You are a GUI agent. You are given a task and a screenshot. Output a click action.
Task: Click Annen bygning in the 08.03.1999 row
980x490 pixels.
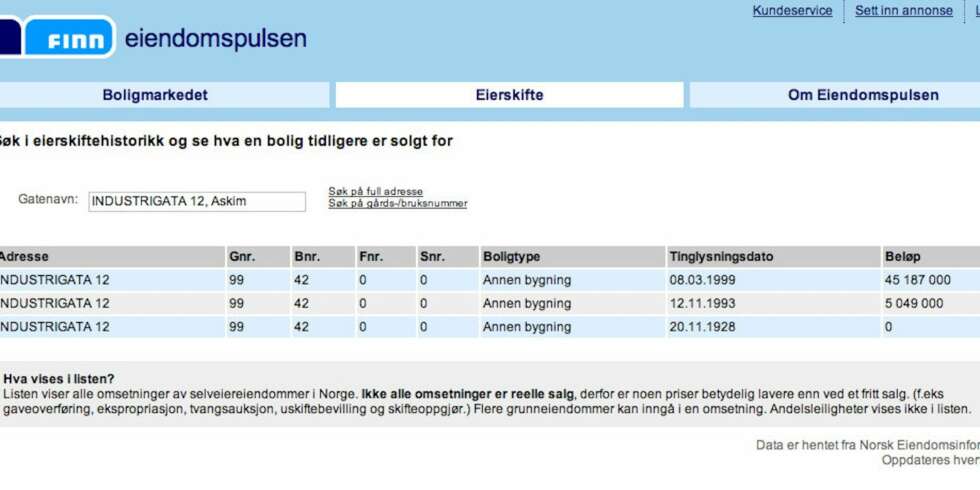pos(527,280)
